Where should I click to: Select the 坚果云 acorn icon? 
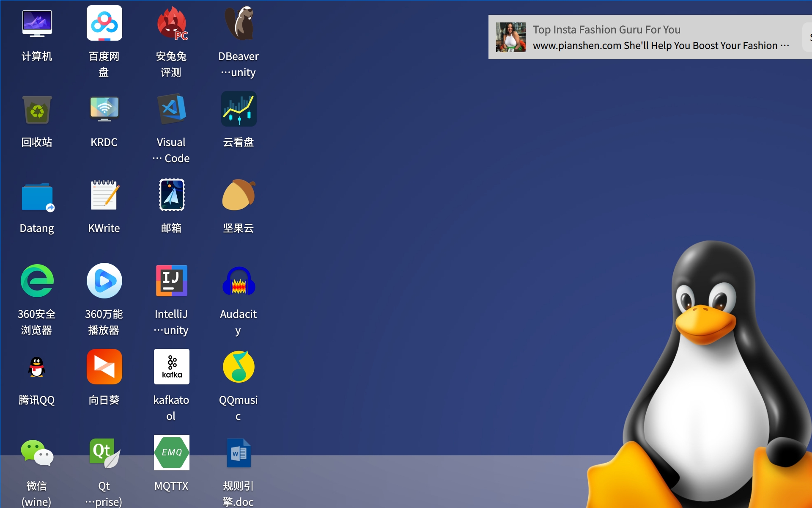[x=239, y=196]
